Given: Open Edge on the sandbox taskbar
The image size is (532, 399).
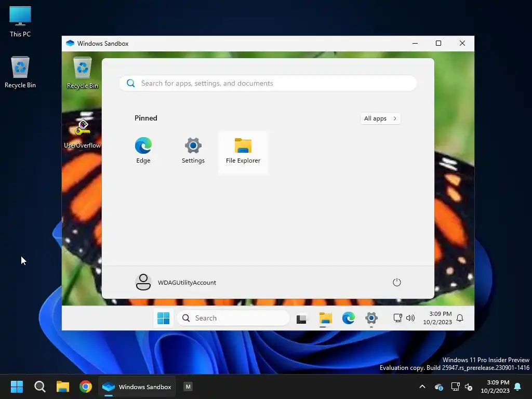Looking at the screenshot, I should [349, 318].
